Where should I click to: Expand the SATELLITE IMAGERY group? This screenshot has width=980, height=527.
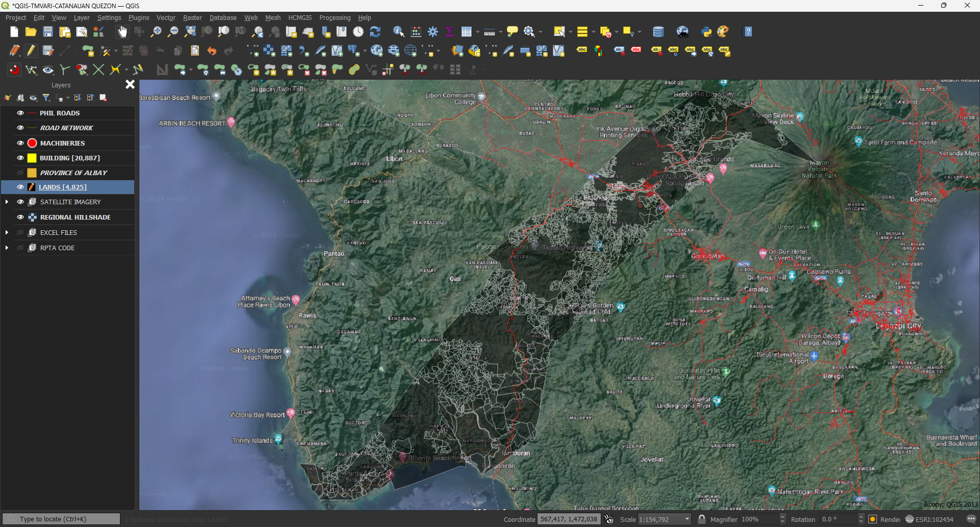[7, 202]
